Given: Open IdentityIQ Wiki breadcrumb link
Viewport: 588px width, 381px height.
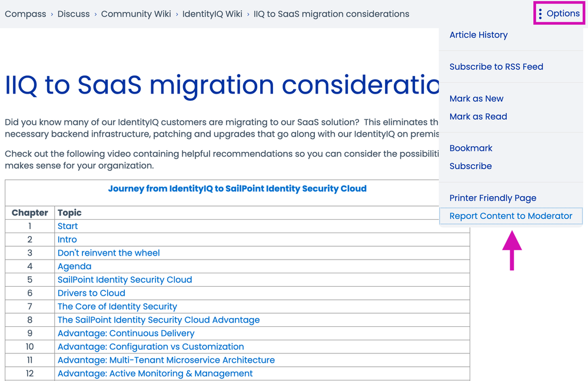Looking at the screenshot, I should [212, 14].
